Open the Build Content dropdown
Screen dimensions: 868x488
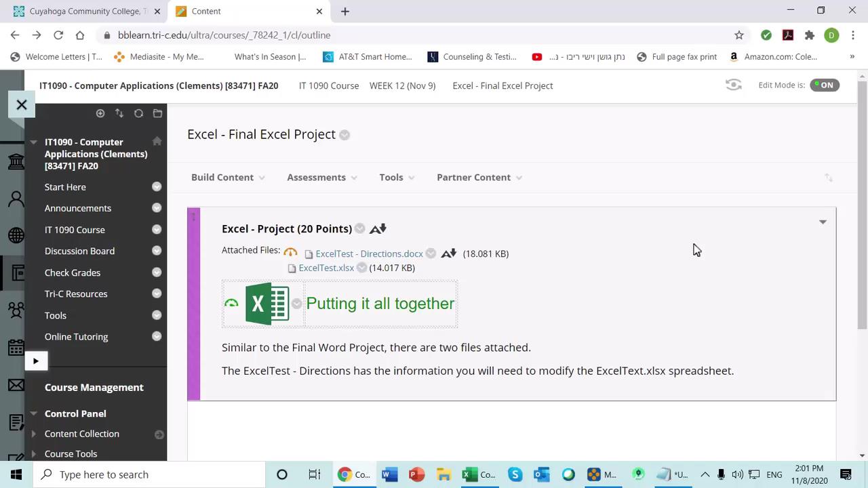(228, 177)
